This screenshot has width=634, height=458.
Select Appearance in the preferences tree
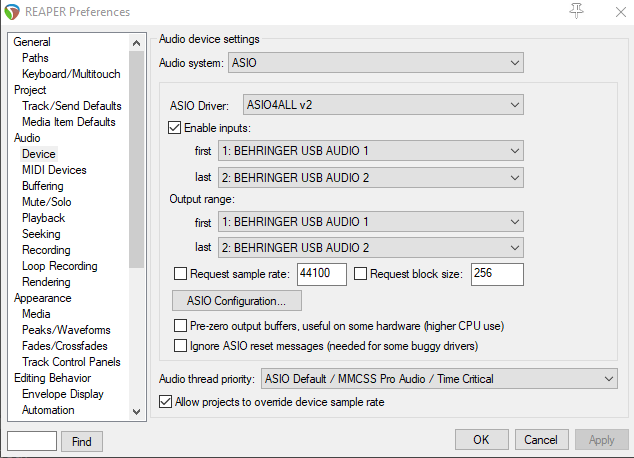point(42,298)
